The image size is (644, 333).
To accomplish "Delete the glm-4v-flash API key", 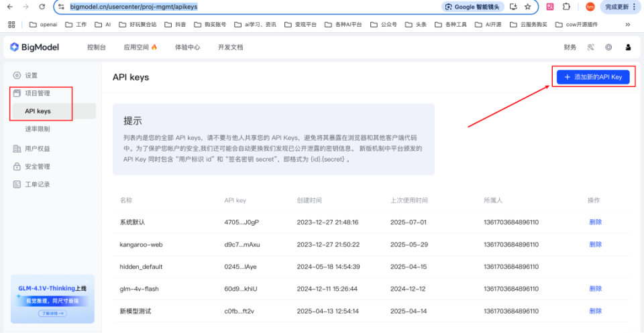I will pos(596,289).
